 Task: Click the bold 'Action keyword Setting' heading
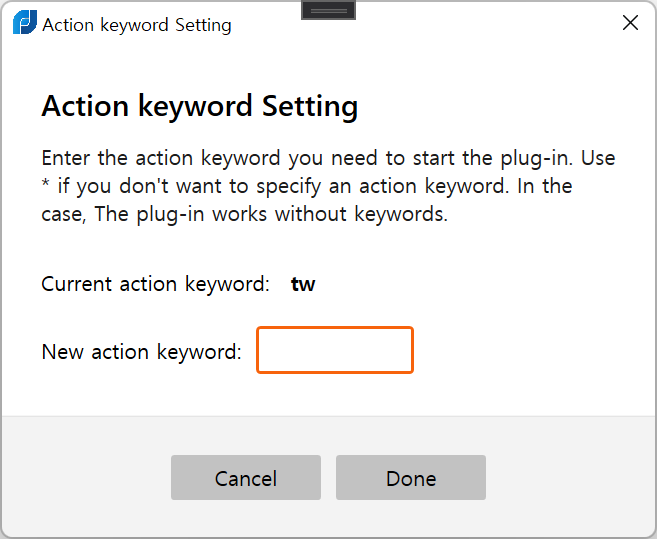click(200, 106)
